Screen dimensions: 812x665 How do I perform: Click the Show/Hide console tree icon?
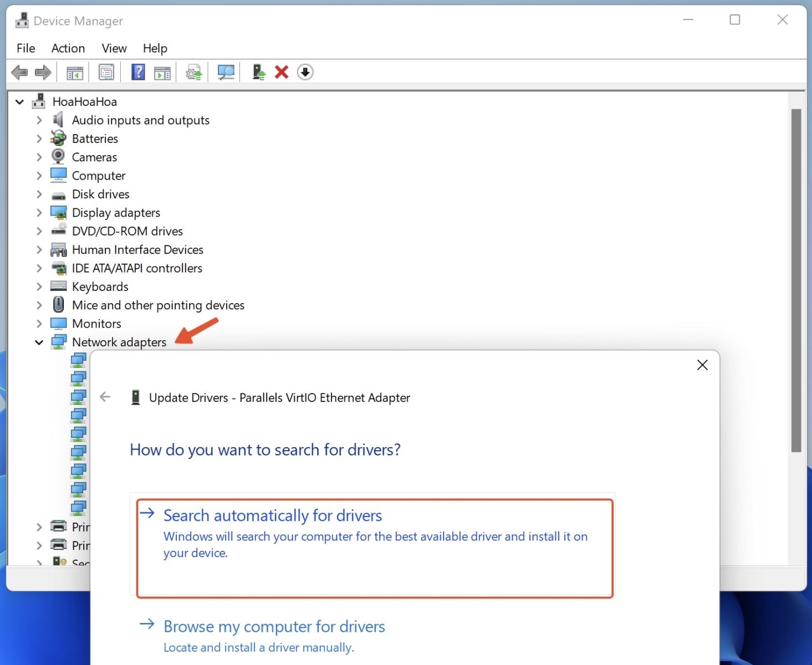(x=75, y=71)
